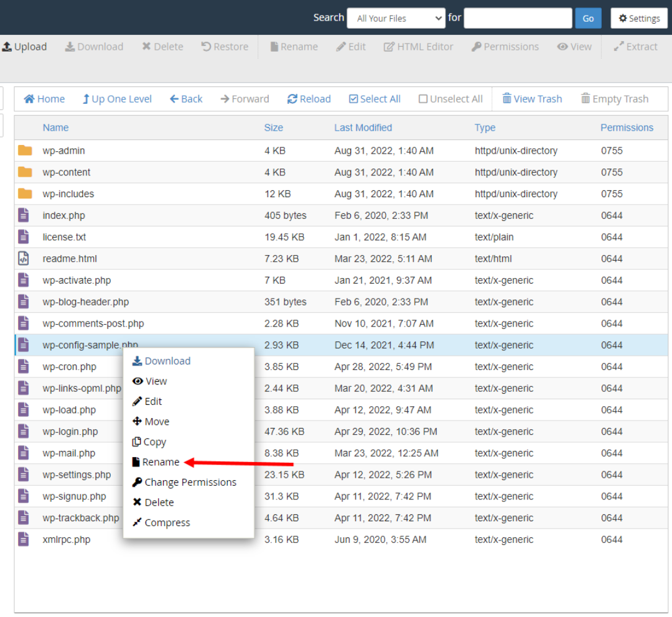Choose Compress from the context menu
This screenshot has width=672, height=617.
coord(161,522)
